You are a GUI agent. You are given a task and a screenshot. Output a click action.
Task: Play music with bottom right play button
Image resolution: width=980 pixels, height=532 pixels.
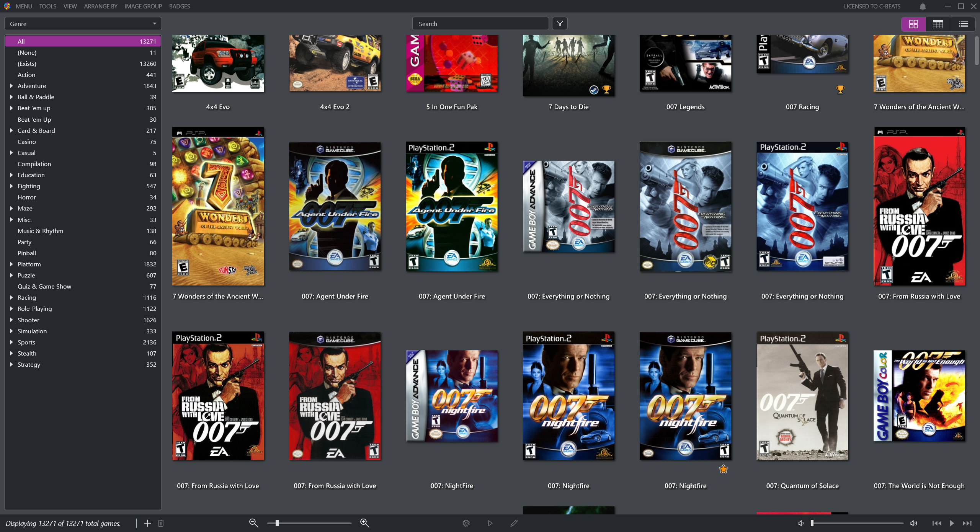pos(952,523)
